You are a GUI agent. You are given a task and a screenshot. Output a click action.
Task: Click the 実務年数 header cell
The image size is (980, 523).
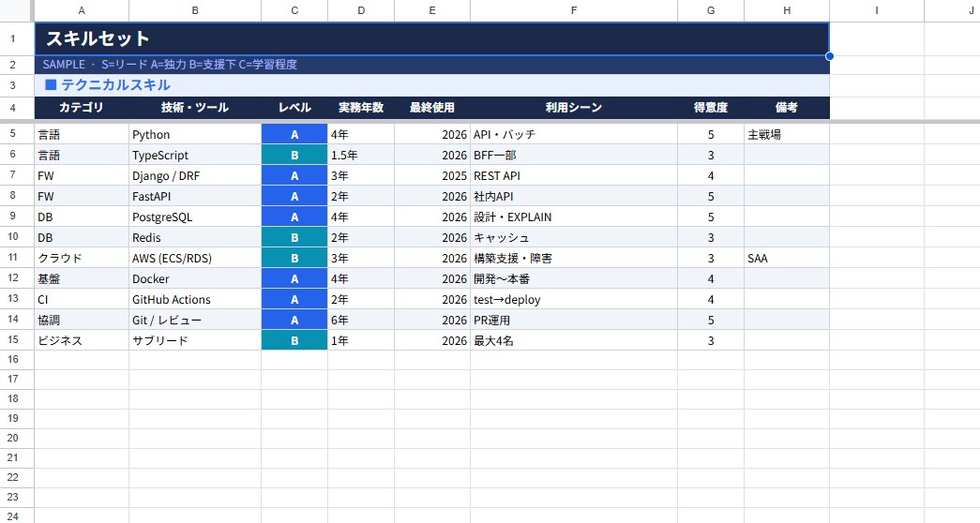point(361,108)
